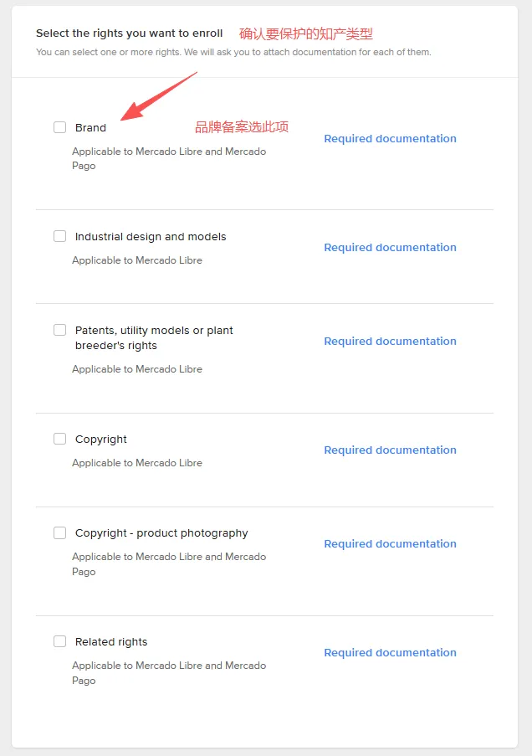Screen dimensions: 532x756
Task: Open Required documentation link for Brand
Action: [390, 139]
